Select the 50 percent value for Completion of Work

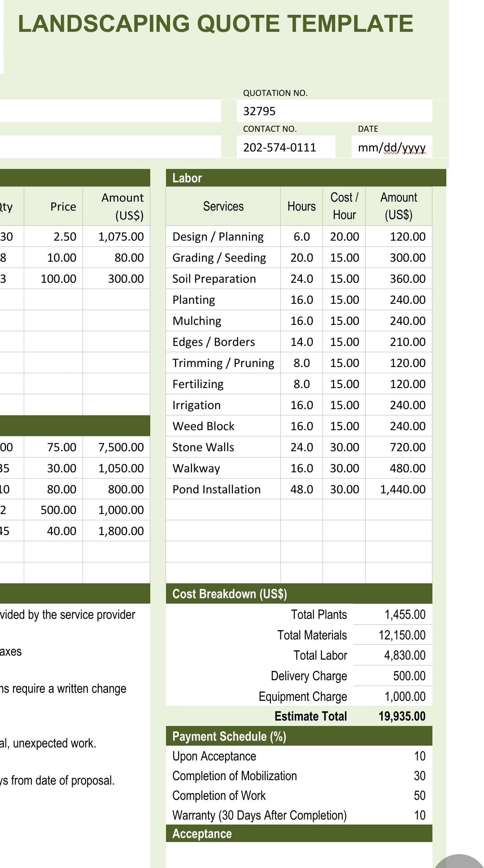coord(419,795)
